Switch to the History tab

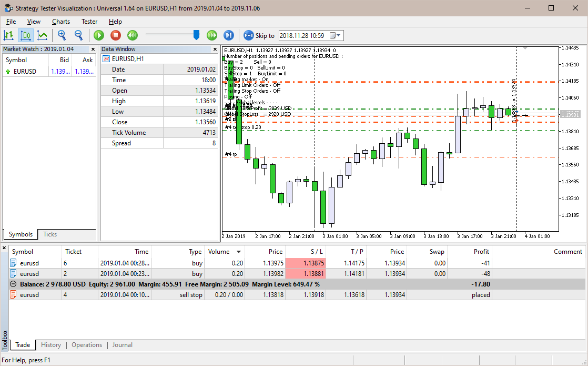click(50, 345)
